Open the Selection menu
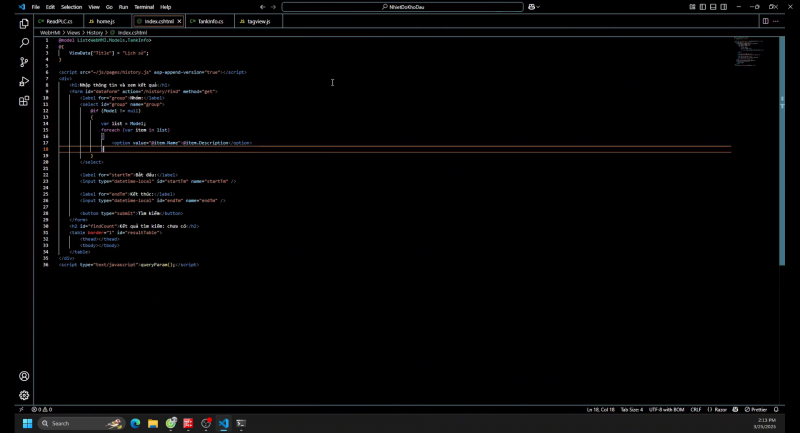This screenshot has width=800, height=433. click(71, 7)
